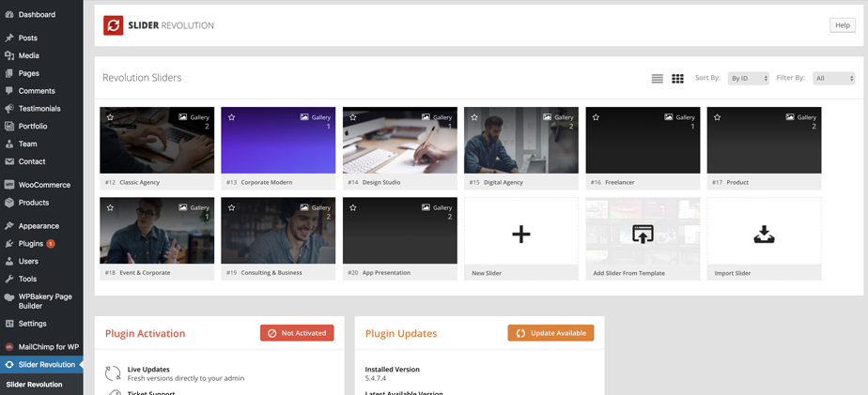Click the Gallery icon on Freelancer slider

coord(669,117)
